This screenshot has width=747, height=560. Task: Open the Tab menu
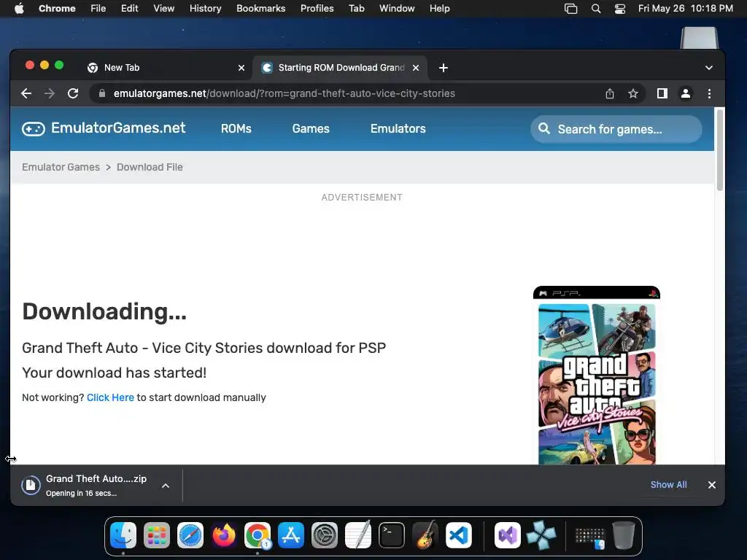[356, 9]
